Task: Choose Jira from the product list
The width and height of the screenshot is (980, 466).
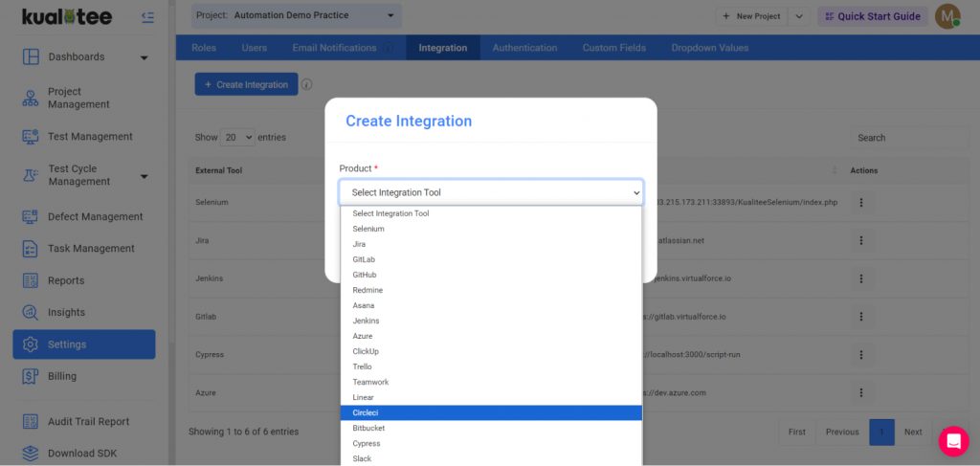Action: [x=491, y=244]
